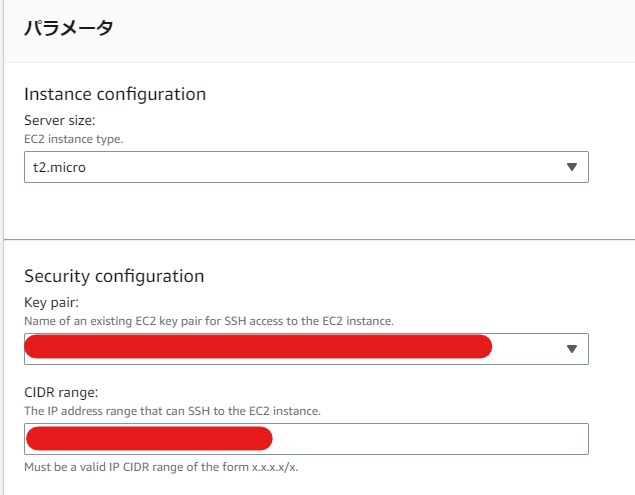Image resolution: width=635 pixels, height=495 pixels.
Task: Click the "Key pair:" label
Action: pyautogui.click(x=51, y=302)
